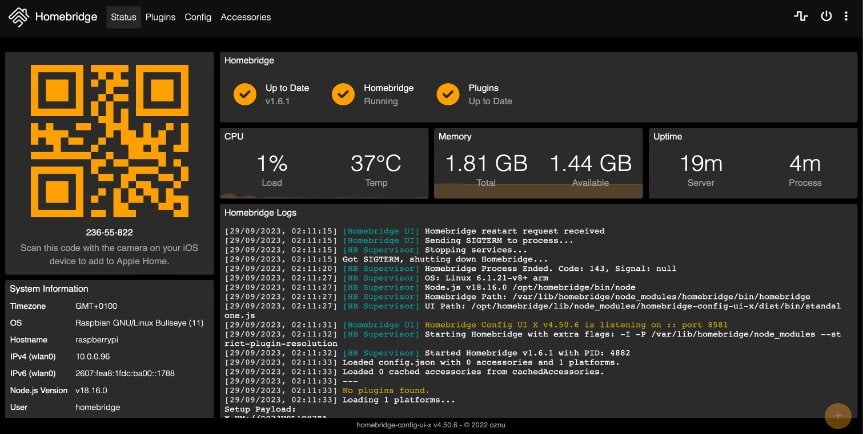The image size is (864, 434).
Task: Select the User value homebridge
Action: pyautogui.click(x=98, y=408)
